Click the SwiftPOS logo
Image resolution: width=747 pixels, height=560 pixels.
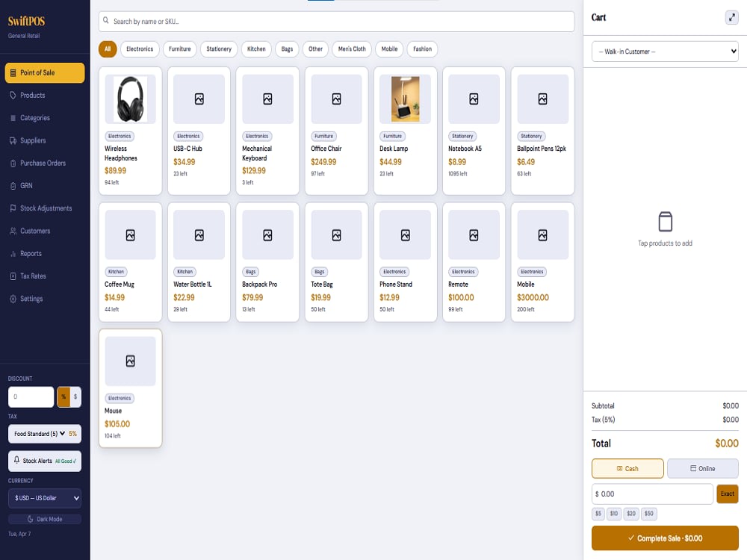(26, 21)
